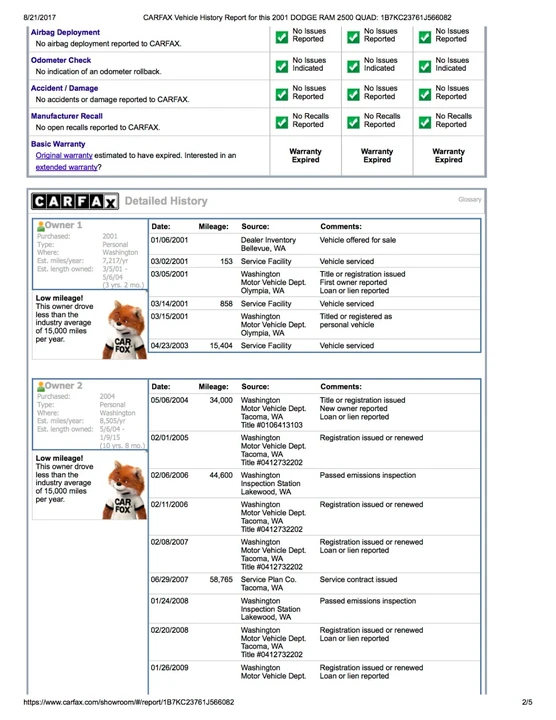Click the first Warranty Expired cell
The height and width of the screenshot is (720, 556).
[305, 156]
